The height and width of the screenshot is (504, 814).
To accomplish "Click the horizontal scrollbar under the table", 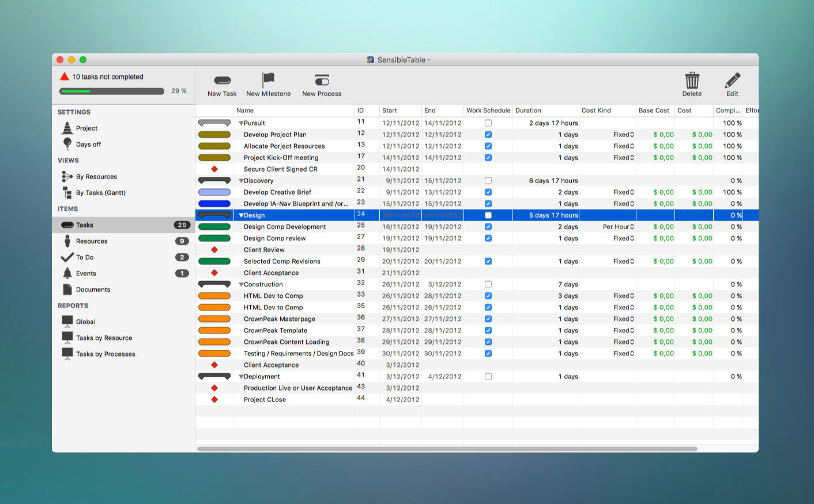I will point(447,449).
